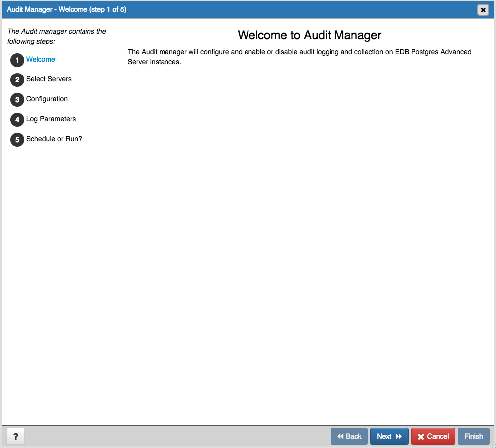Click the sidebar intro text about steps
496x448 pixels.
[57, 36]
